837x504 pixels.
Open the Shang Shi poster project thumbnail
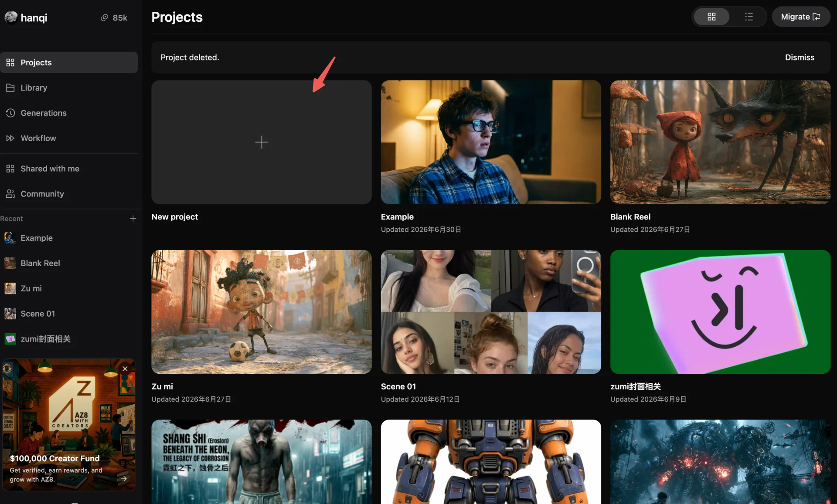point(262,462)
